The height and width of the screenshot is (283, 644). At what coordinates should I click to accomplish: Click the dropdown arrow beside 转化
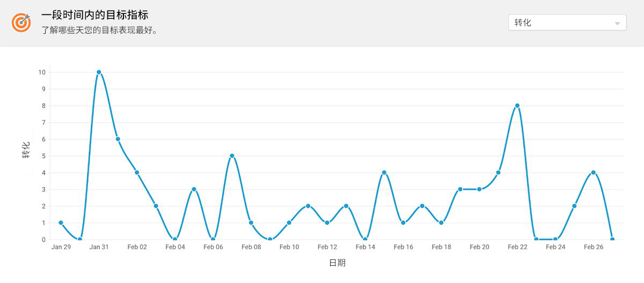click(x=617, y=24)
